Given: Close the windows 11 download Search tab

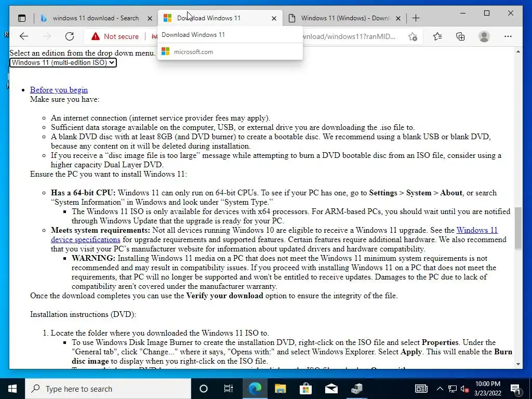Looking at the screenshot, I should click(150, 18).
